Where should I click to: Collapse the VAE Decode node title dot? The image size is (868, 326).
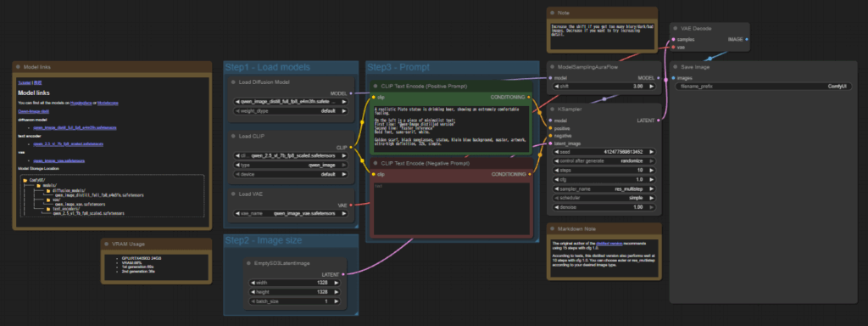[675, 28]
